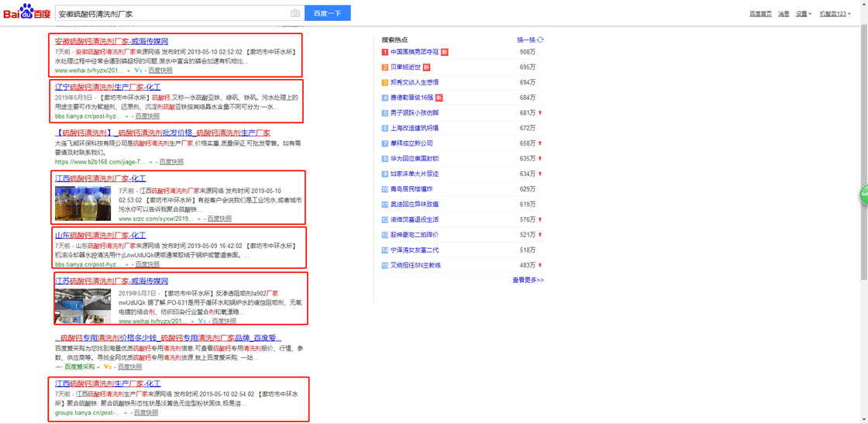Screen dimensions: 868x424
Task: Open result 安徽硫酸钙清洗剂厂家-威海传媒网
Action: (x=112, y=42)
